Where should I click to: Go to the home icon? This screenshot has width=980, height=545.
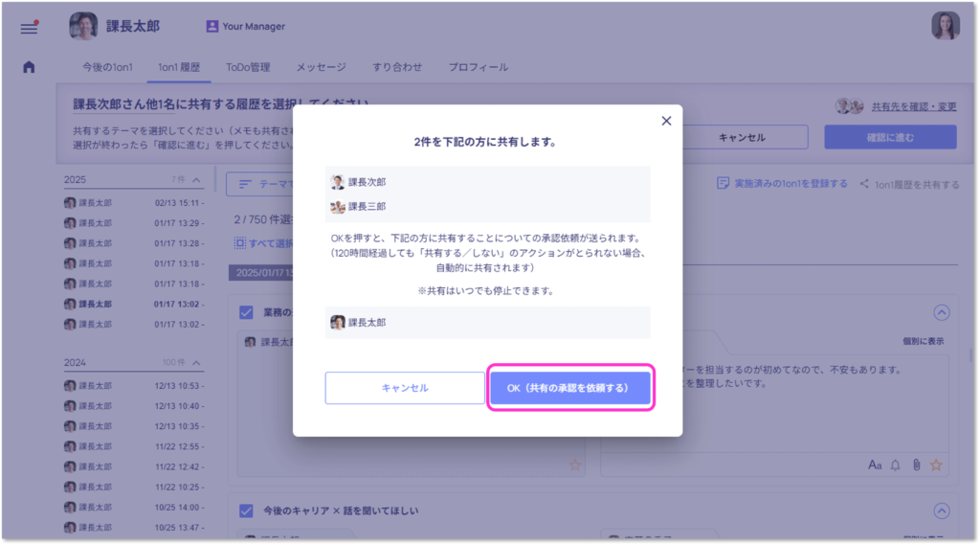29,67
